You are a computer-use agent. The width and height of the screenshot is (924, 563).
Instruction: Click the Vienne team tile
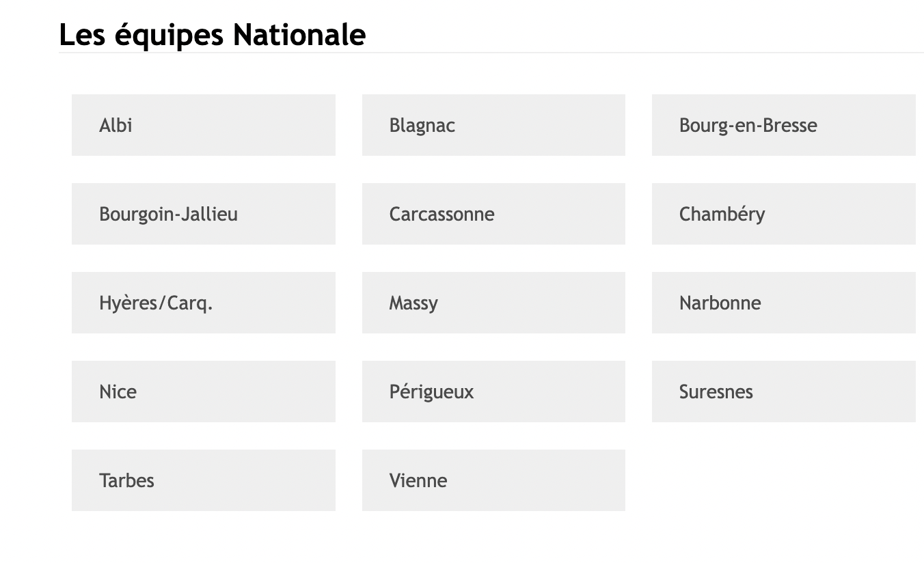click(x=493, y=480)
